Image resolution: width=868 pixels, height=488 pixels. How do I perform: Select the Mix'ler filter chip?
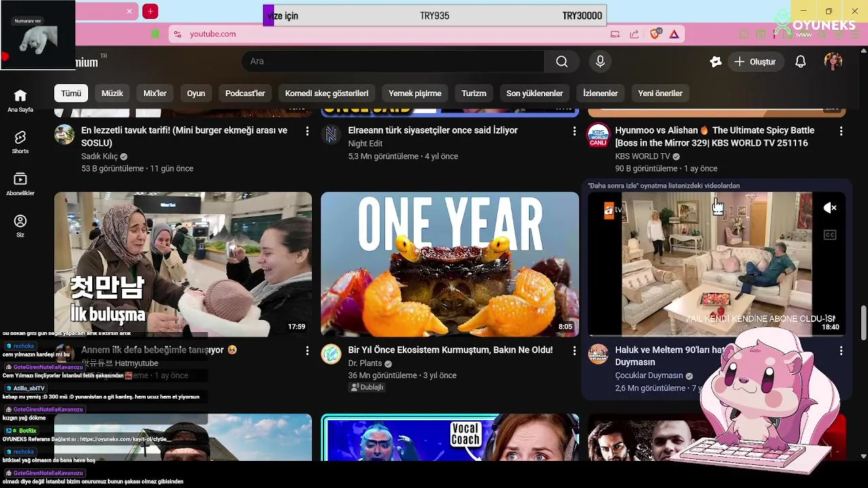click(x=155, y=94)
